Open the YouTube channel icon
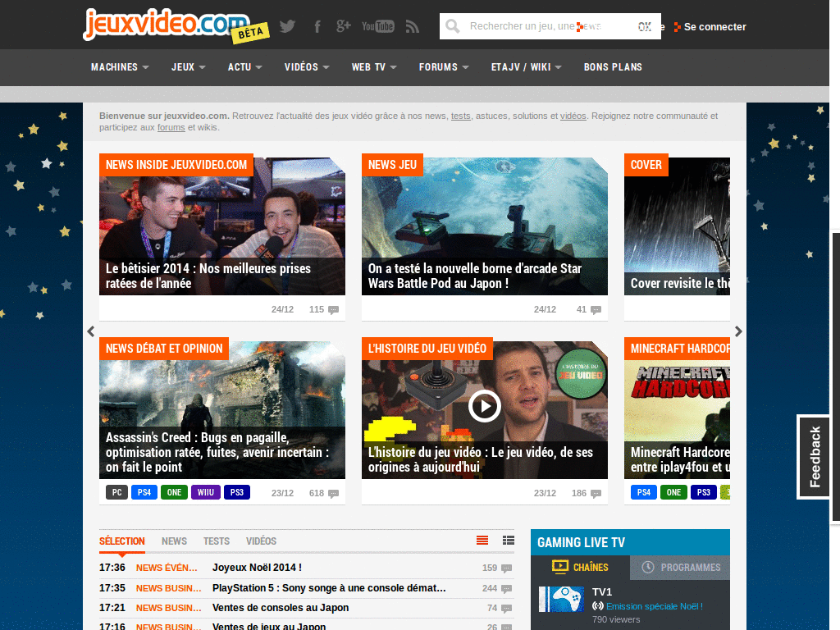The height and width of the screenshot is (630, 840). click(377, 26)
